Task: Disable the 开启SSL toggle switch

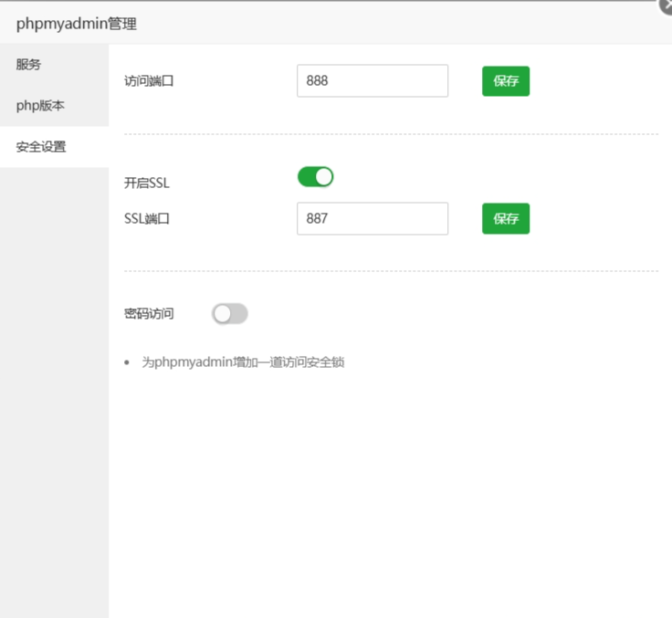Action: [315, 176]
